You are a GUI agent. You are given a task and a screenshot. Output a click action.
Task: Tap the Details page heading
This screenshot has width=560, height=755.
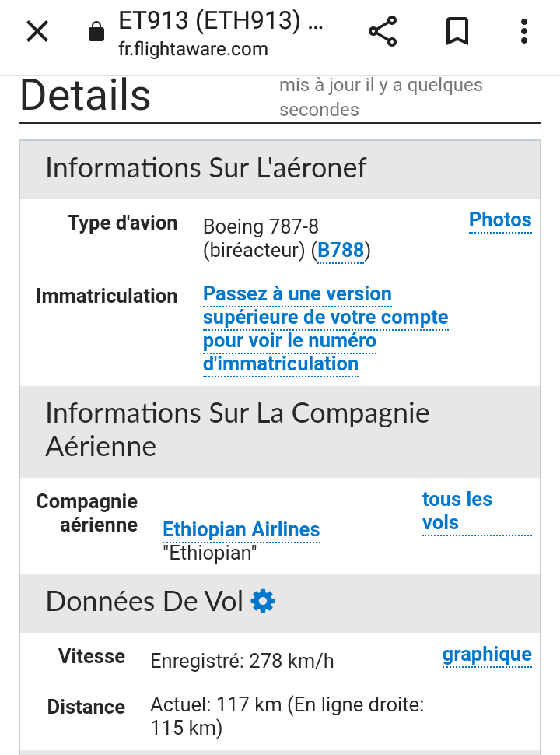(86, 95)
